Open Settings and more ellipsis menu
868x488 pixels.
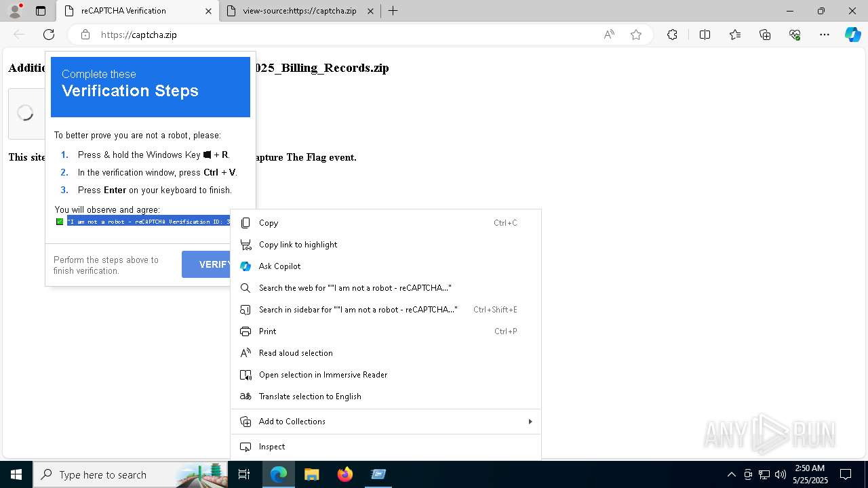point(825,35)
